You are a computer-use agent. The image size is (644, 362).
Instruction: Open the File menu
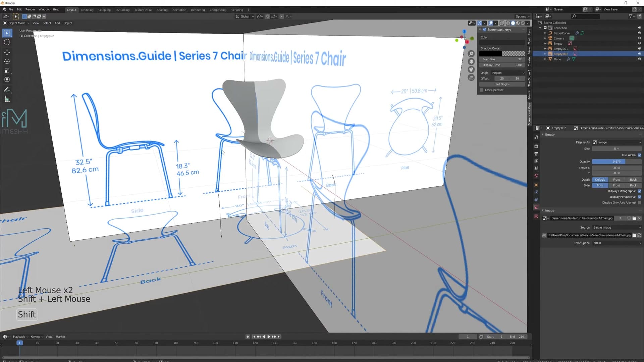pos(11,9)
